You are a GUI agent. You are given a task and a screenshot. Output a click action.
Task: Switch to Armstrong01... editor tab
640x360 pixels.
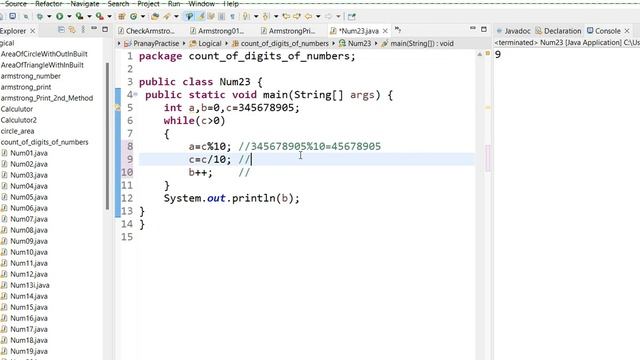[218, 31]
